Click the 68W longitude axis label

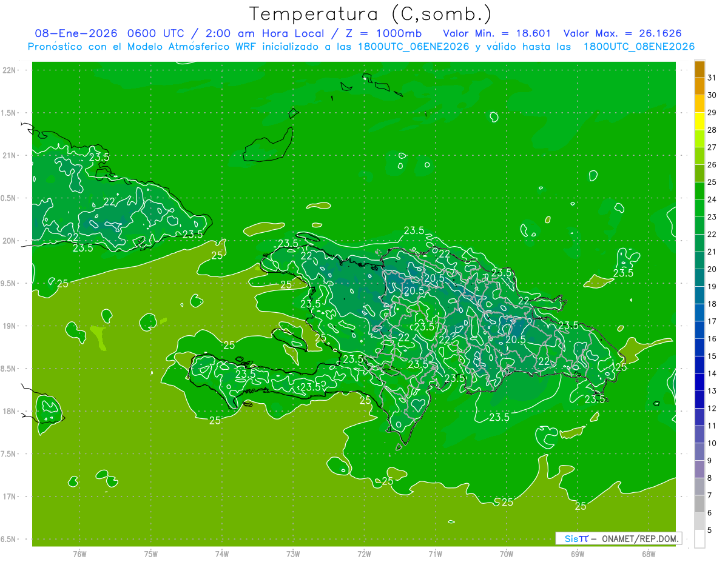(649, 554)
